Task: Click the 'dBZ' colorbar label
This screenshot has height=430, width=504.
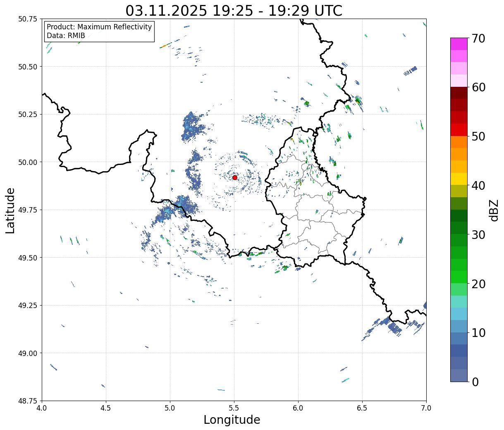Action: click(x=494, y=210)
